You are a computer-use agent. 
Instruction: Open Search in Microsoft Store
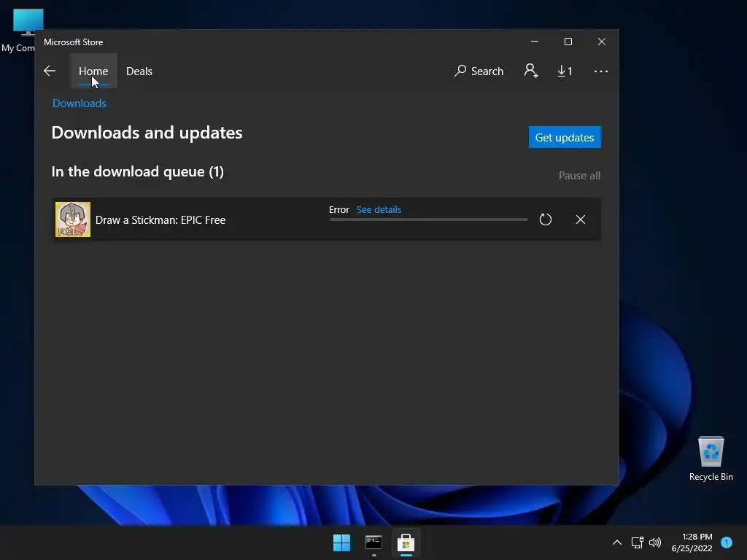click(479, 71)
